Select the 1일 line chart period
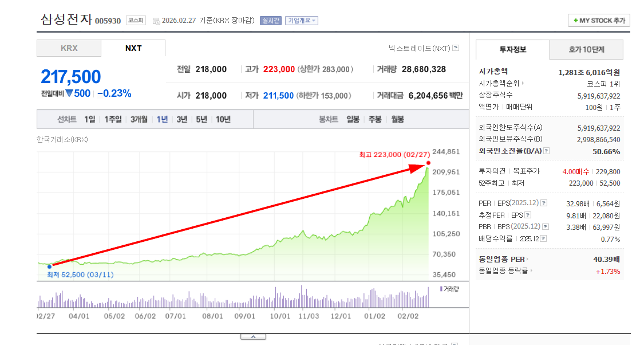Viewport: 644px width, 345px height. click(89, 120)
